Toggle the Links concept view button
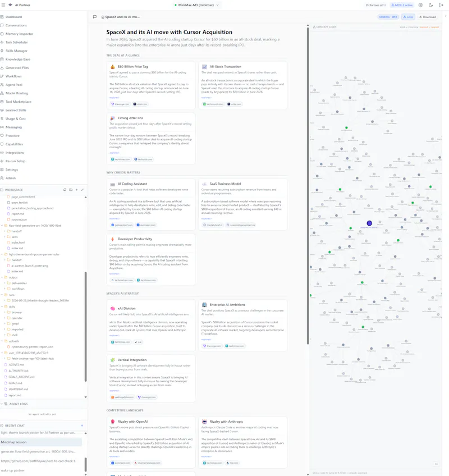Viewport: 449px width, 476px height. pyautogui.click(x=408, y=17)
